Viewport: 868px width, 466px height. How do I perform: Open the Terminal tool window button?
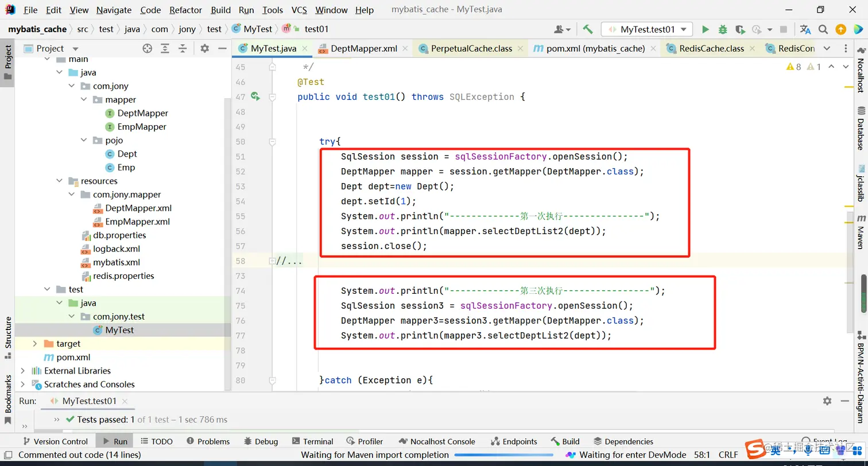(x=312, y=441)
